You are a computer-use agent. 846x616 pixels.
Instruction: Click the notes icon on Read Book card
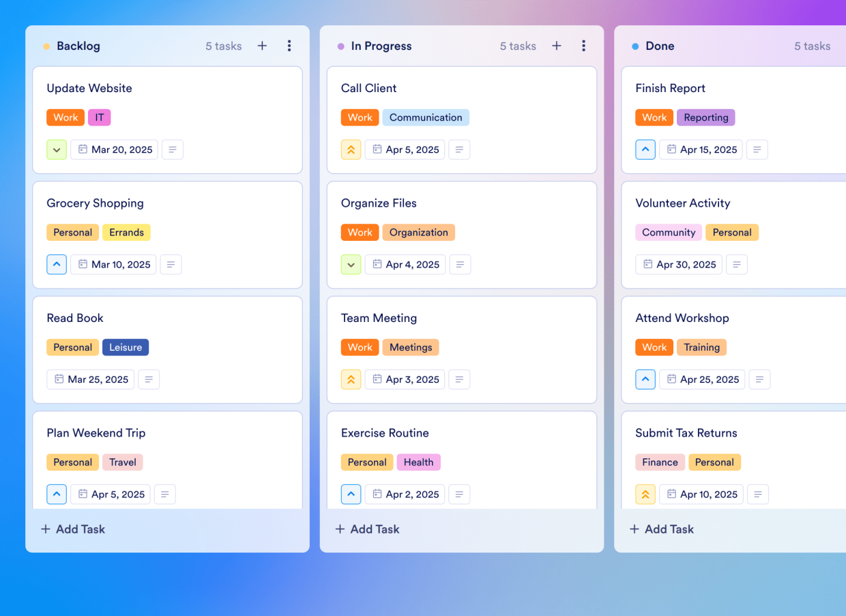point(149,379)
